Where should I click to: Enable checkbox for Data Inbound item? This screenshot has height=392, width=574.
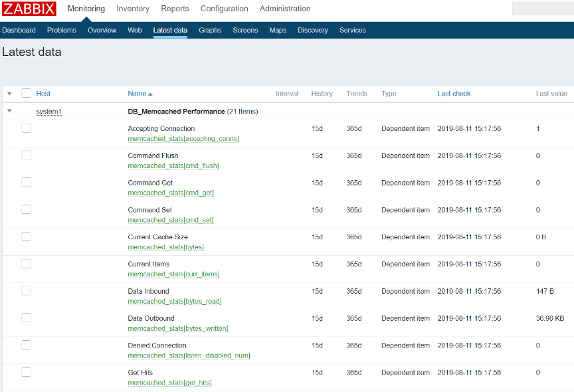tap(27, 290)
